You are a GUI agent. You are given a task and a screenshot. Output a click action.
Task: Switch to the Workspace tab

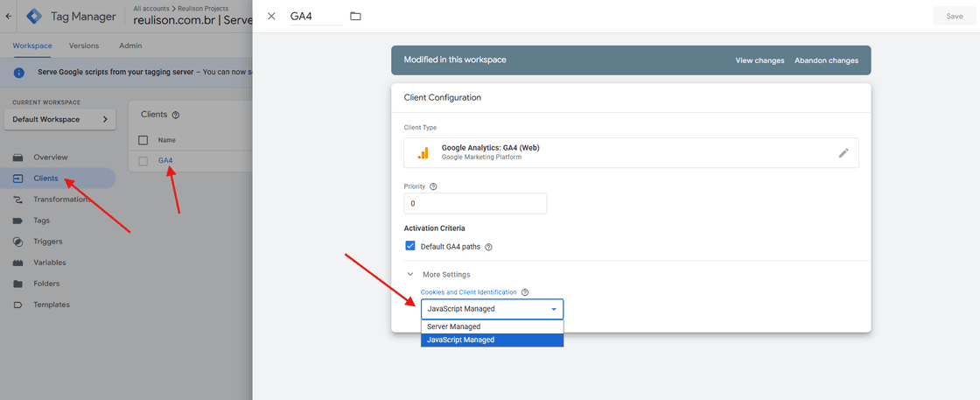pos(32,46)
